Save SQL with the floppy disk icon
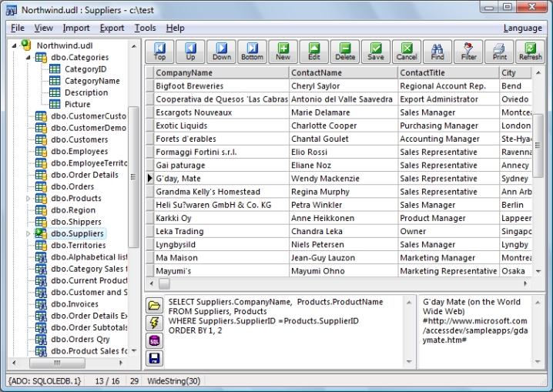This screenshot has height=392, width=553. tap(154, 358)
